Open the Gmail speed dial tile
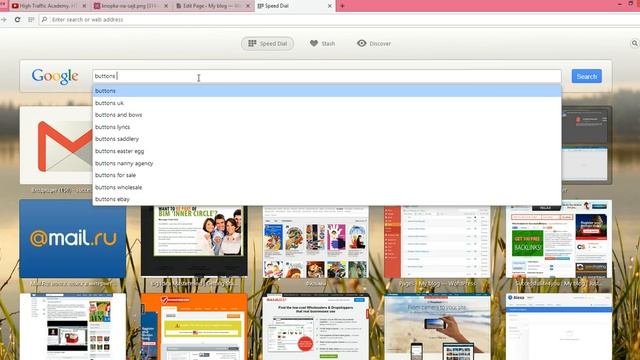Viewport: 640px width, 360px height. [x=56, y=145]
